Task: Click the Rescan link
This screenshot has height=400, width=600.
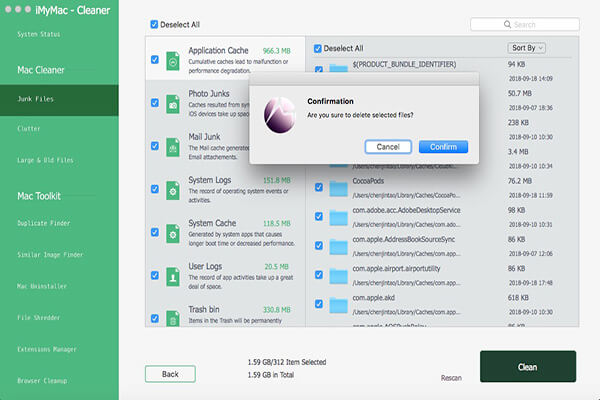Action: tap(452, 378)
